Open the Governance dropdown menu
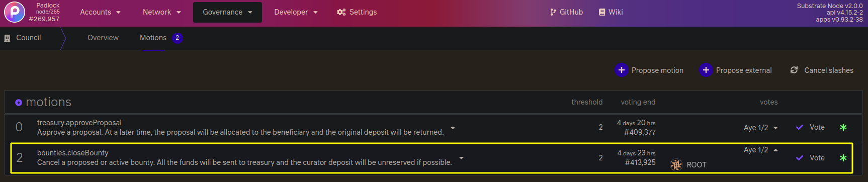868x182 pixels. [x=227, y=12]
